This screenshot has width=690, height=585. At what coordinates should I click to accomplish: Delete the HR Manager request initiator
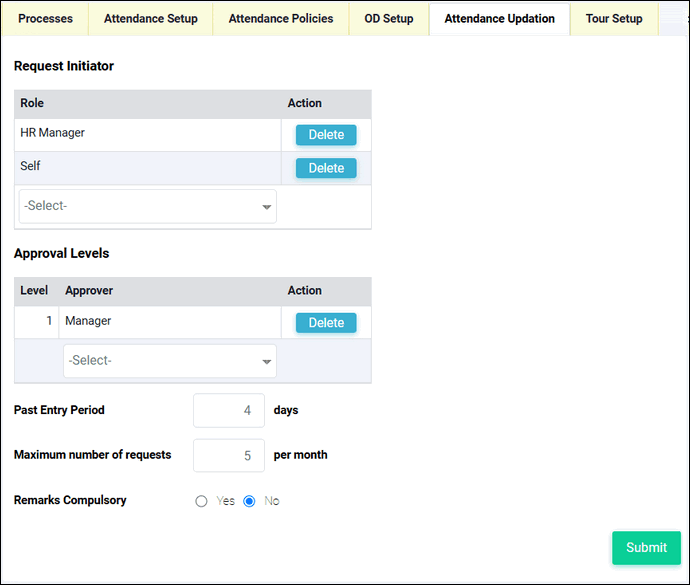point(326,135)
